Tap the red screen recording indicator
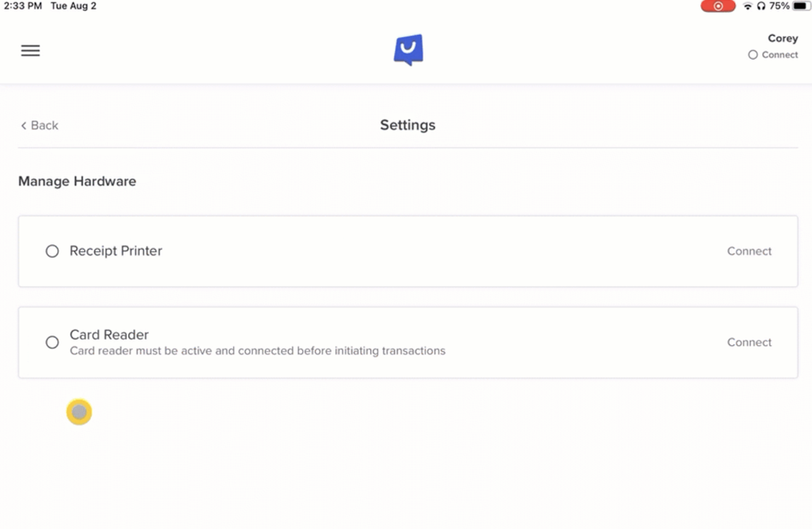 (718, 6)
